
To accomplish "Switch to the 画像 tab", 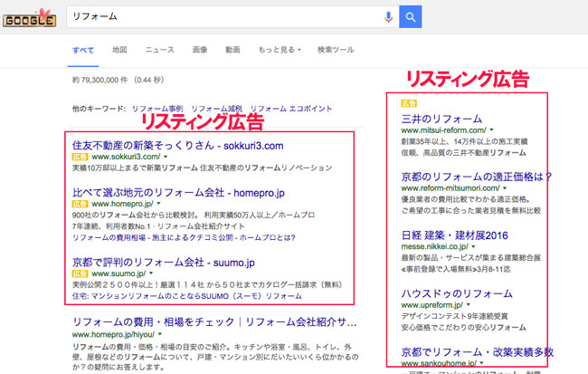I will coord(200,50).
